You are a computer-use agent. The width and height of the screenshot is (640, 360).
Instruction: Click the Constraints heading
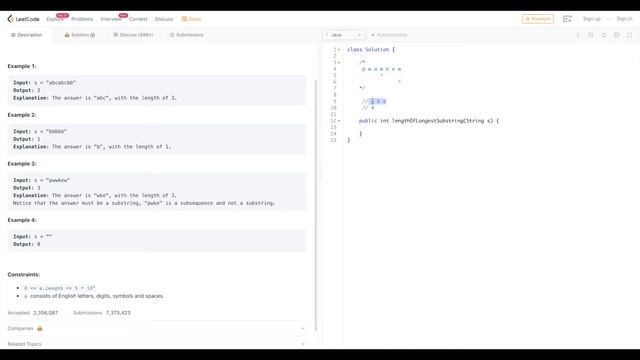(x=24, y=274)
